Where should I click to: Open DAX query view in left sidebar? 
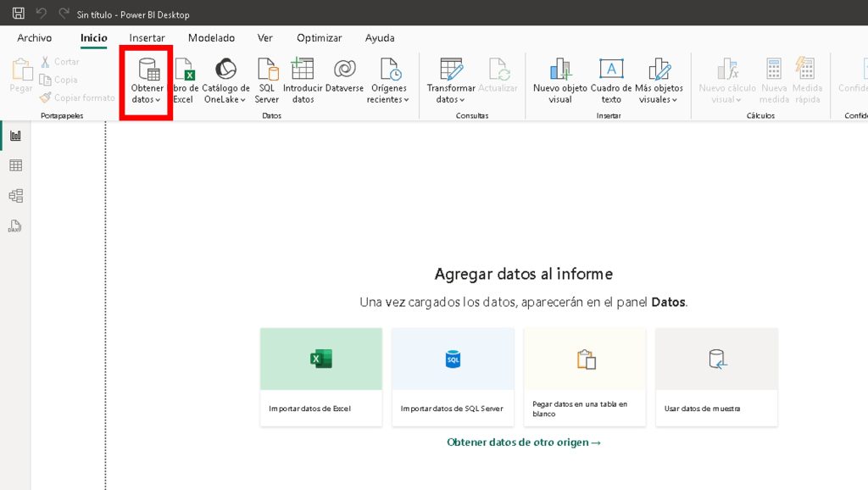click(x=15, y=226)
